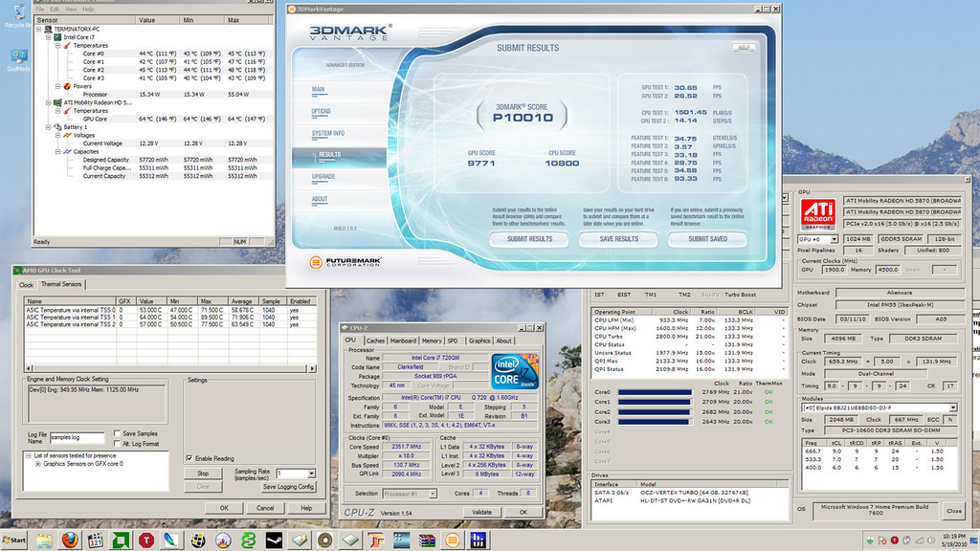Click the orange TF taskbar icon
Screen dimensions: 980x551
pos(375,540)
